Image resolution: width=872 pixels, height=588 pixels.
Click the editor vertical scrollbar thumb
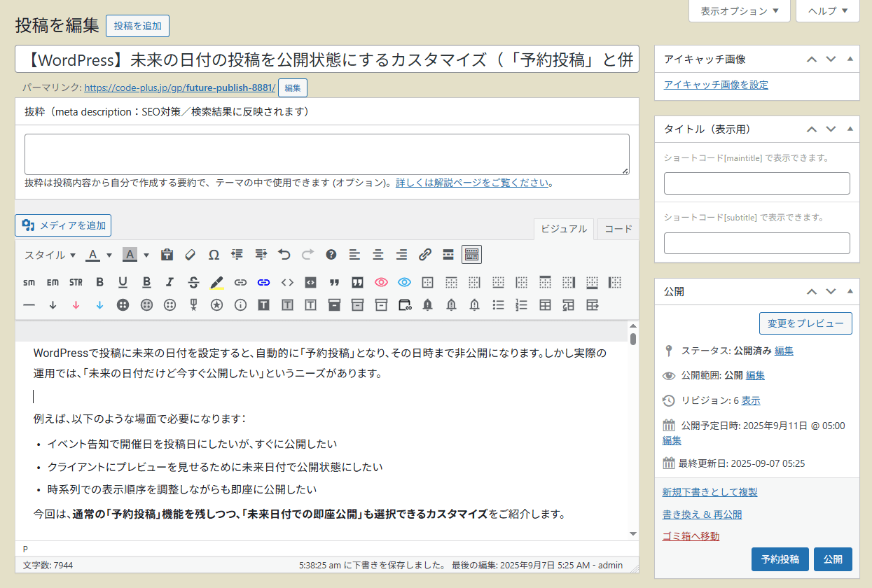click(x=633, y=339)
